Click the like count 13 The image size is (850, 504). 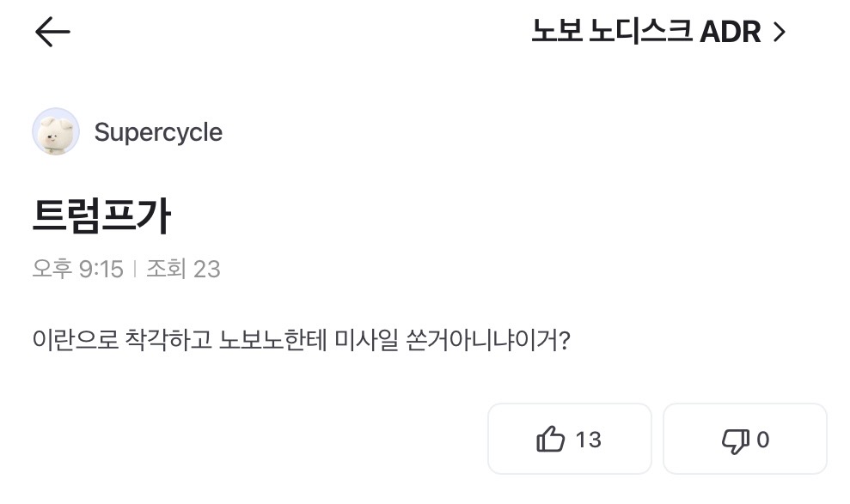(x=588, y=440)
